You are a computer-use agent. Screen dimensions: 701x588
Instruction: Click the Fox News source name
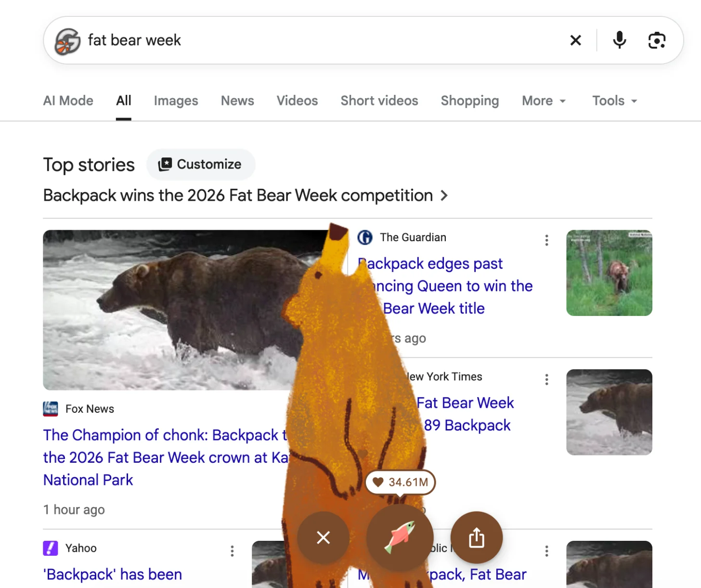(x=90, y=409)
